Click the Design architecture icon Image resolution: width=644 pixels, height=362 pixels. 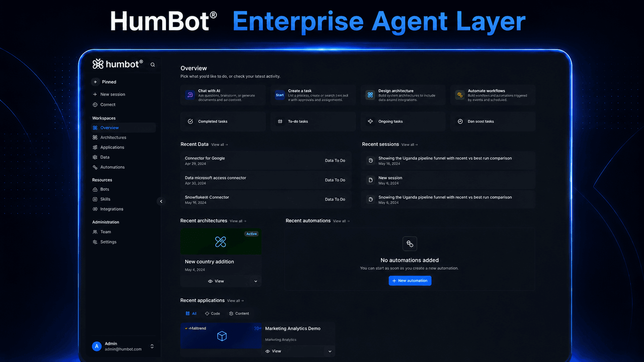click(x=370, y=95)
